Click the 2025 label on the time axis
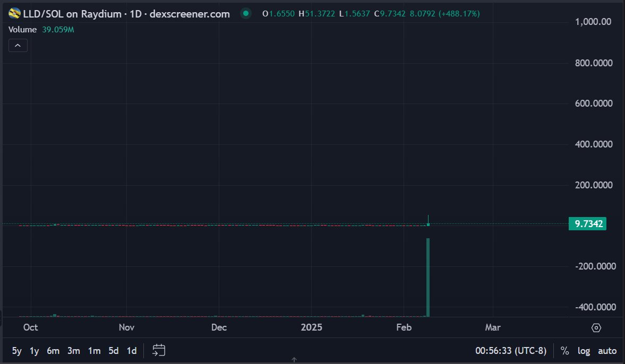 click(312, 327)
